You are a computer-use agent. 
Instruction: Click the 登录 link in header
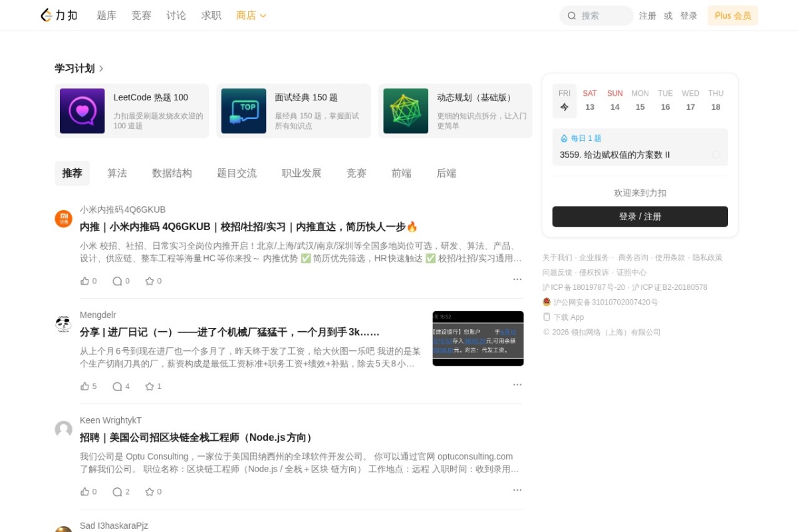coord(689,16)
